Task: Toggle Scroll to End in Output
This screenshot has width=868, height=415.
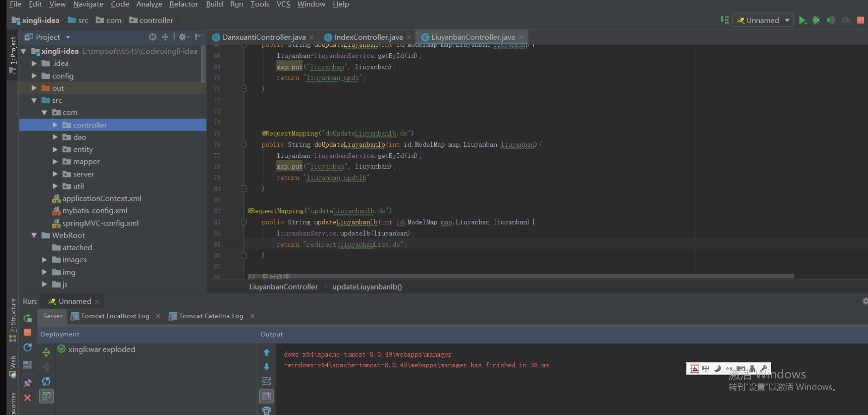Action: click(x=267, y=396)
